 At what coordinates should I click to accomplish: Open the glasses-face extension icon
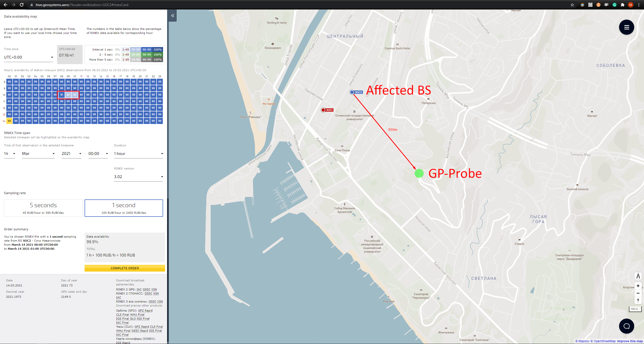click(x=582, y=5)
